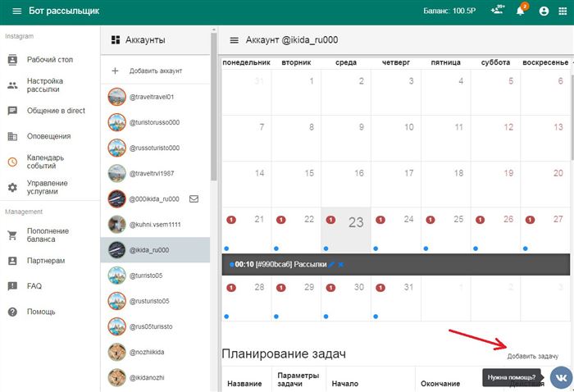The image size is (574, 392).
Task: Click the accounts list scrollbar
Action: point(214,106)
